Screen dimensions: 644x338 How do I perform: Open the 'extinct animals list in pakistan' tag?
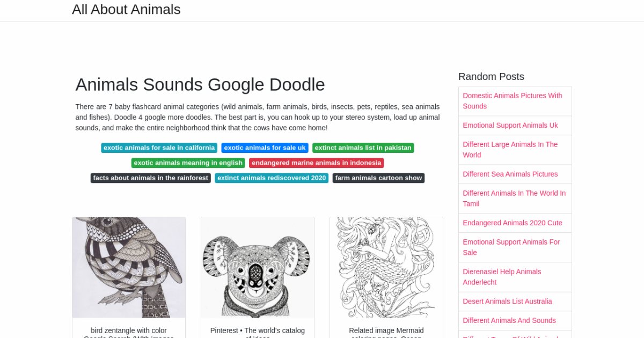(x=363, y=148)
